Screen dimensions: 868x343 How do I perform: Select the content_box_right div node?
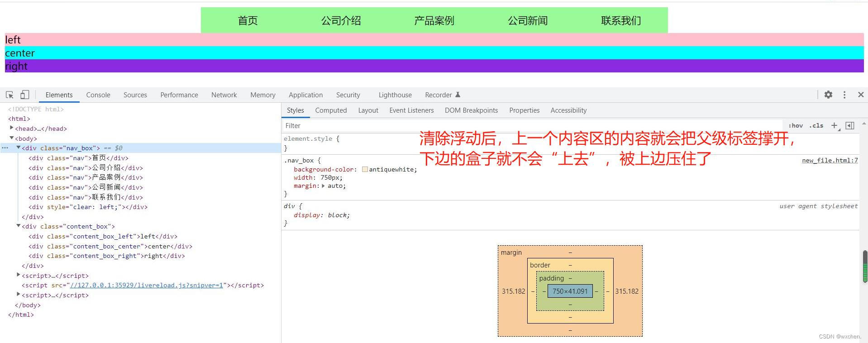pyautogui.click(x=106, y=256)
